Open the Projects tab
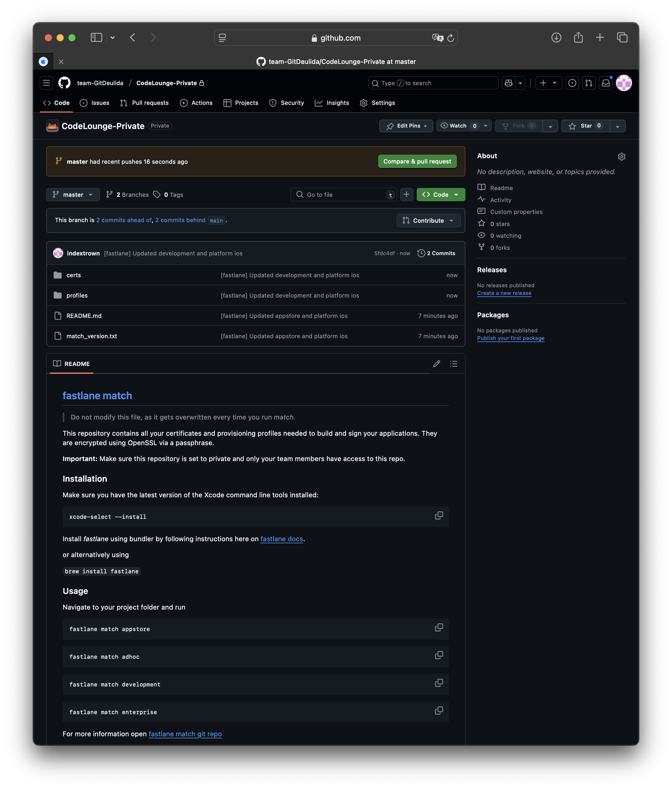 (241, 103)
